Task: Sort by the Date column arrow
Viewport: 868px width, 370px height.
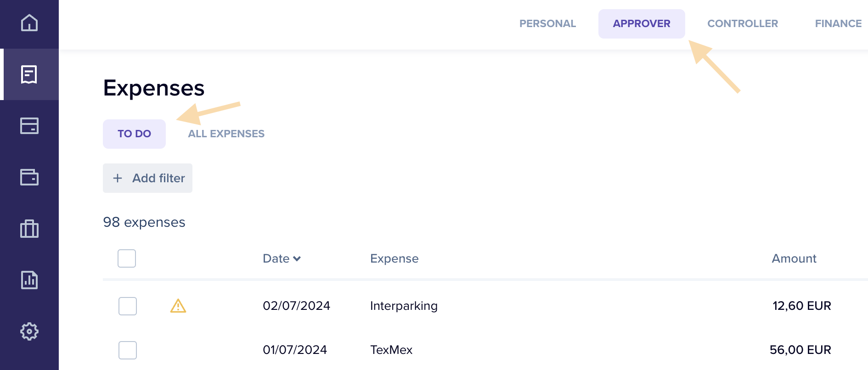Action: [297, 259]
